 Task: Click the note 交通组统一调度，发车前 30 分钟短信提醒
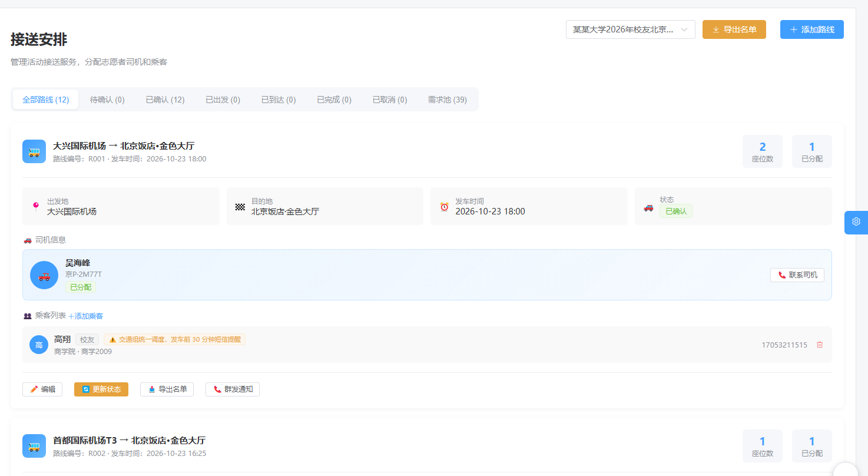pyautogui.click(x=175, y=339)
